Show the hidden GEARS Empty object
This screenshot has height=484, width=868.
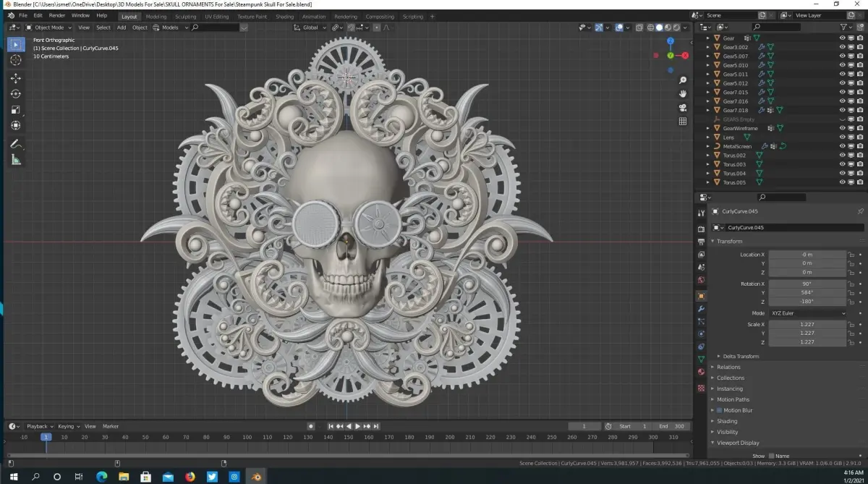[842, 119]
